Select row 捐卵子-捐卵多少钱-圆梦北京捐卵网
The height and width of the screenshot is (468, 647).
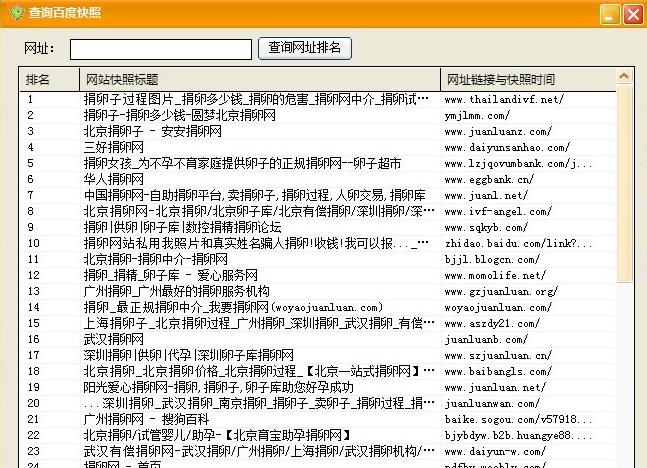click(x=318, y=116)
